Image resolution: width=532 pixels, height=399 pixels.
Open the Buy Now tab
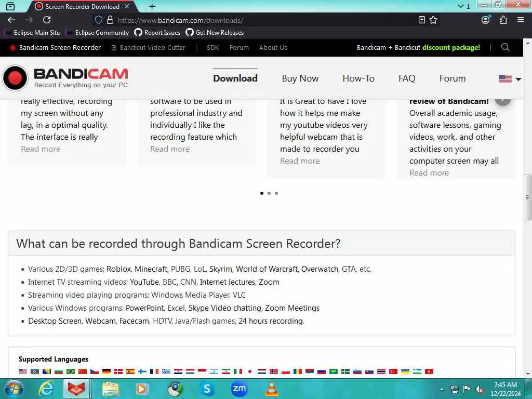coord(300,78)
